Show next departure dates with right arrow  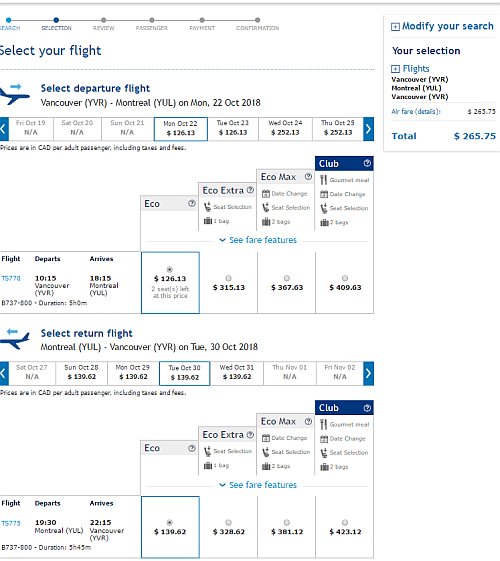coord(368,129)
